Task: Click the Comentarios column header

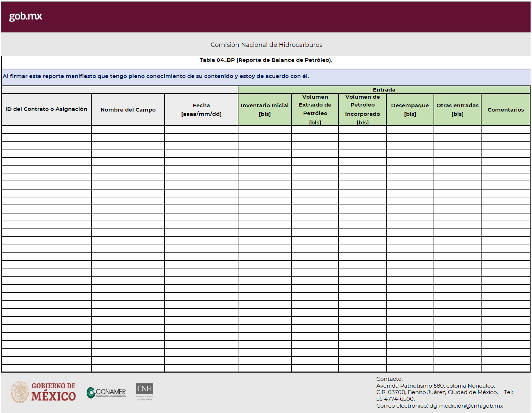Action: tap(506, 110)
